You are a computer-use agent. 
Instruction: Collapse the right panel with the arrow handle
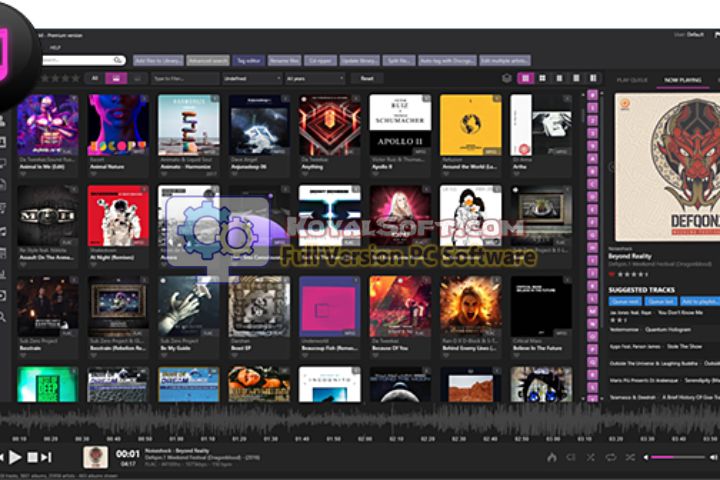pyautogui.click(x=611, y=167)
